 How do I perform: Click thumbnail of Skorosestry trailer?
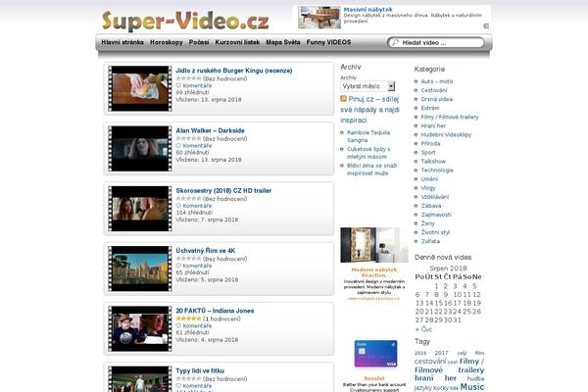pyautogui.click(x=140, y=209)
